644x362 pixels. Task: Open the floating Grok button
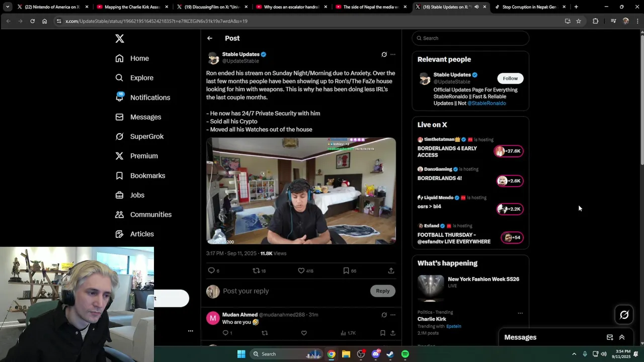pos(624,315)
